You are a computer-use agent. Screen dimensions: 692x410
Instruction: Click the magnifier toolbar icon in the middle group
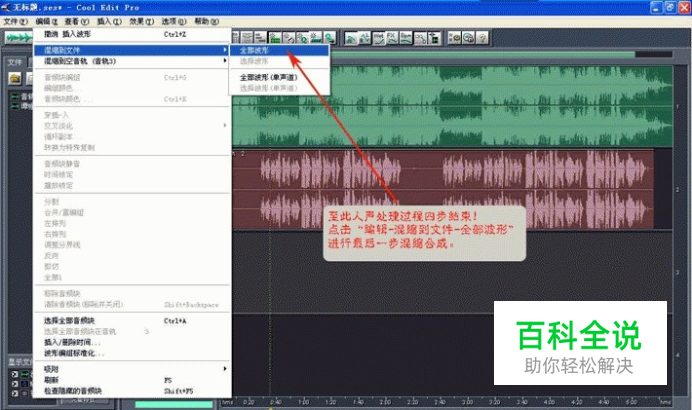[302, 38]
